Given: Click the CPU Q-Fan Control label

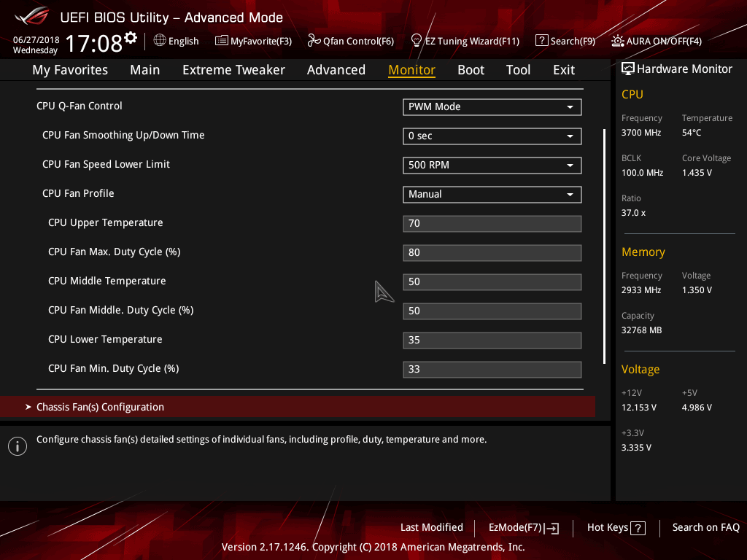Looking at the screenshot, I should click(80, 106).
